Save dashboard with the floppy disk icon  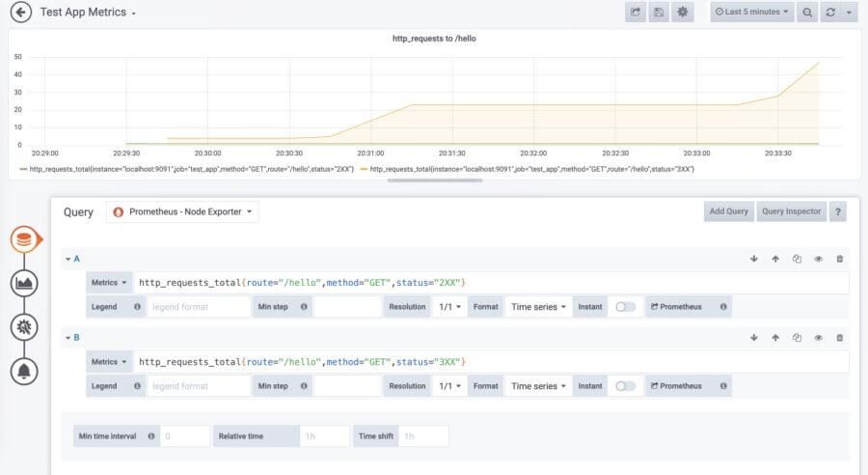659,13
